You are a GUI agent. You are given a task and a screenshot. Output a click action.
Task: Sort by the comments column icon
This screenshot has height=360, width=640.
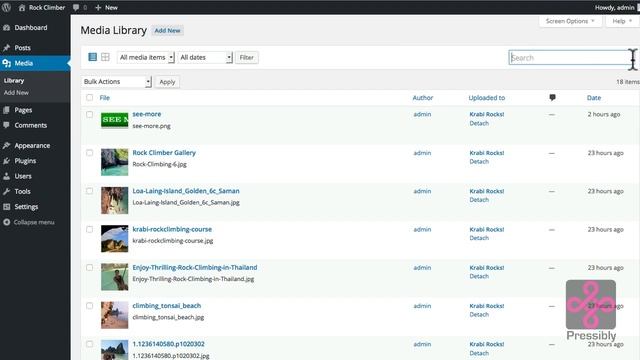(x=552, y=98)
